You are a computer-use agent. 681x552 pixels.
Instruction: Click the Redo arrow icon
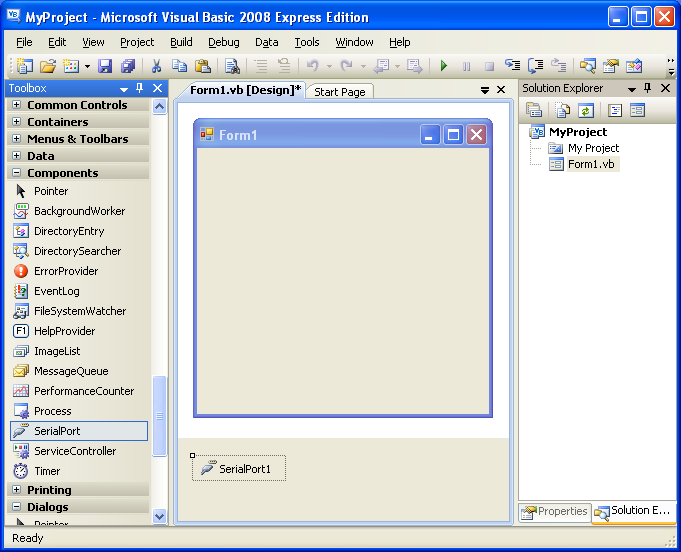[347, 66]
